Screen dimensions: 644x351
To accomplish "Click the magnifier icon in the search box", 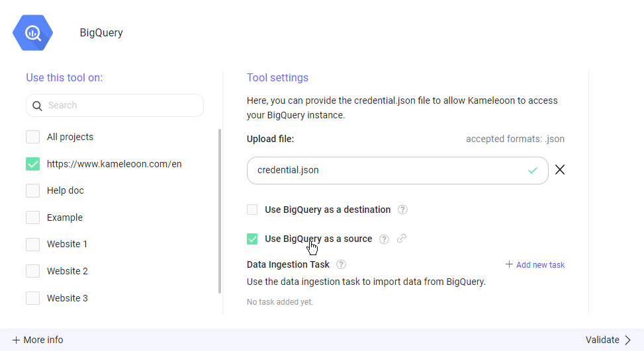I will [37, 106].
